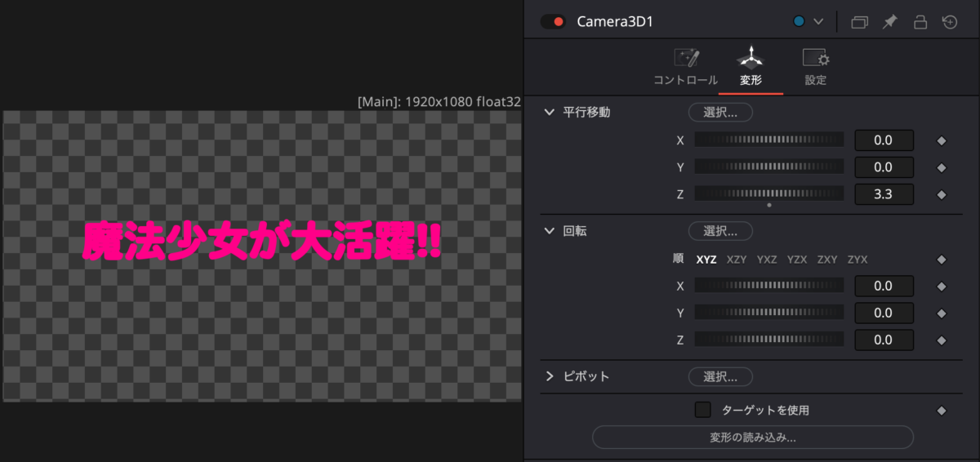Click the [Main]: 1920x1080 float32 label
The width and height of the screenshot is (980, 462).
(x=439, y=102)
